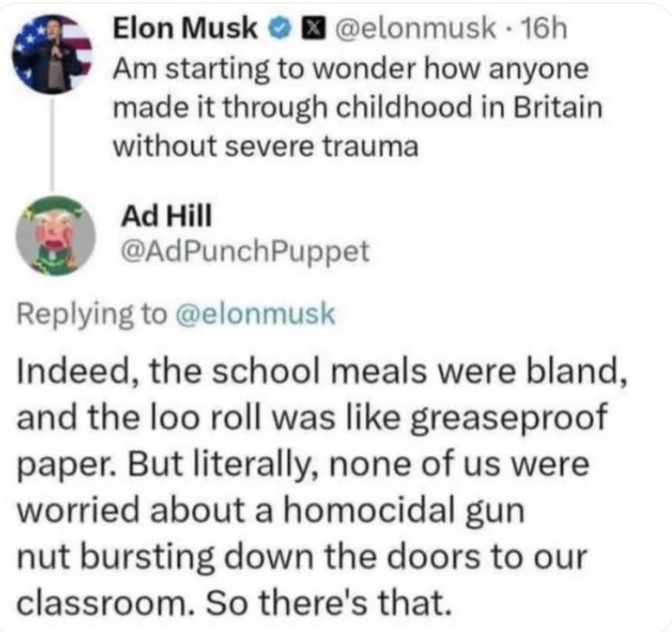Image resolution: width=672 pixels, height=632 pixels.
Task: Open Elon Musk's profile picture
Action: pos(53,55)
